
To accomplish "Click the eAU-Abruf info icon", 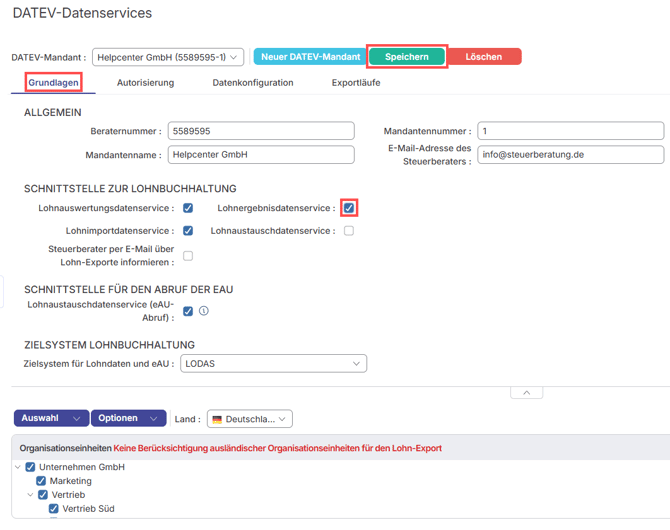I will [x=204, y=311].
